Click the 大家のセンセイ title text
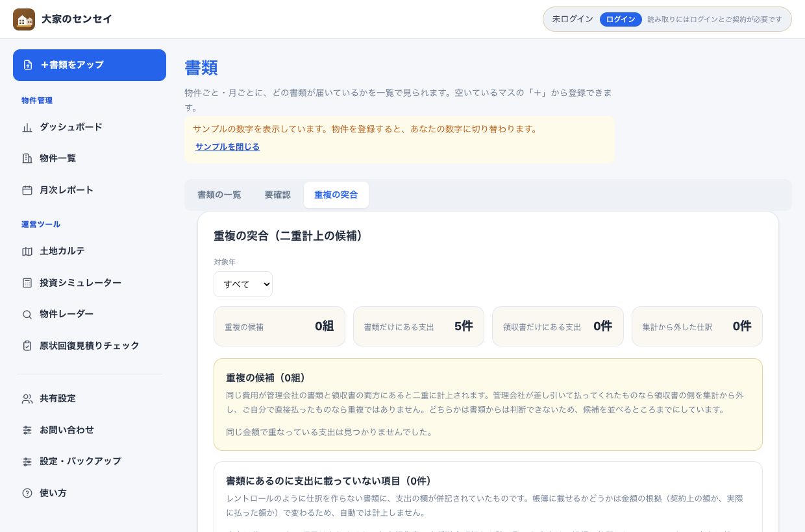Screen dimensions: 805x532 point(77,19)
